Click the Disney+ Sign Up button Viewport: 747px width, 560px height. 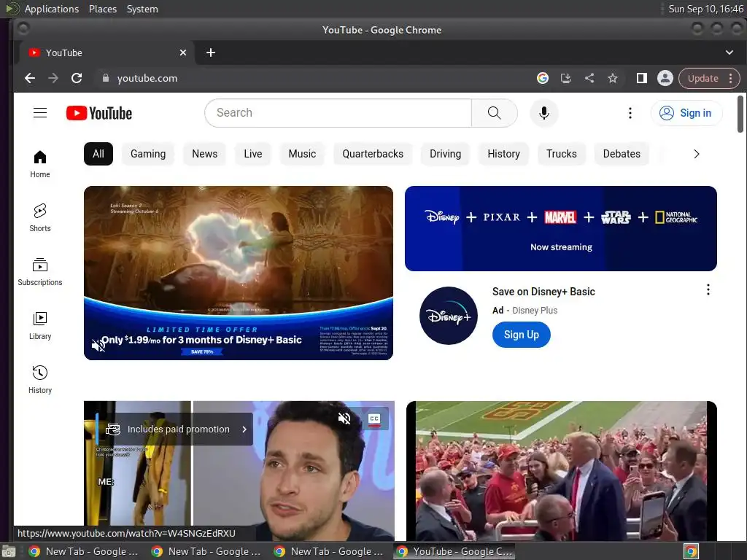[x=521, y=335]
